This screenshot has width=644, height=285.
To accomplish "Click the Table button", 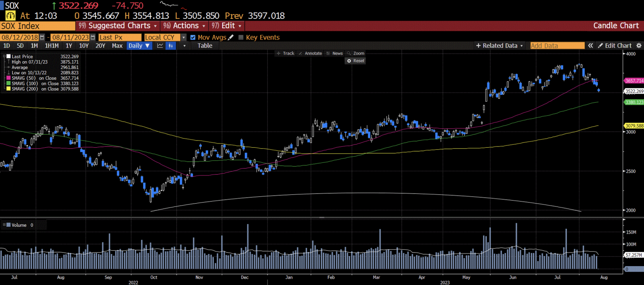I will click(205, 45).
